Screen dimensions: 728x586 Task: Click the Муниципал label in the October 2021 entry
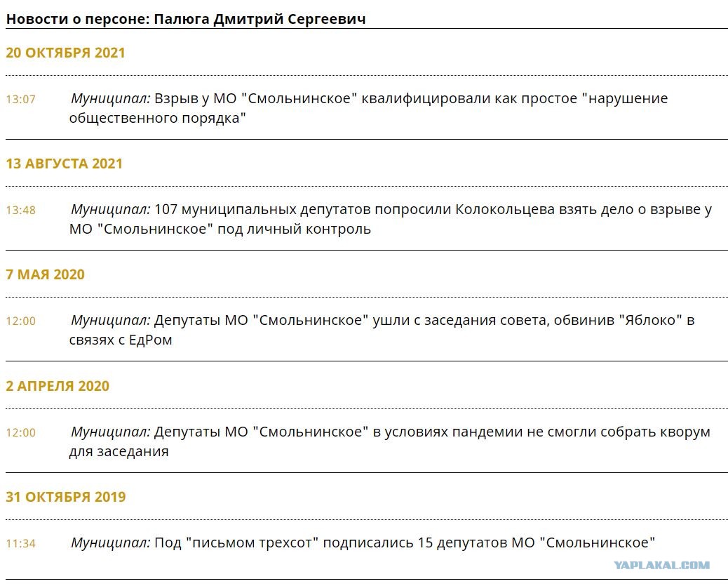click(x=111, y=99)
